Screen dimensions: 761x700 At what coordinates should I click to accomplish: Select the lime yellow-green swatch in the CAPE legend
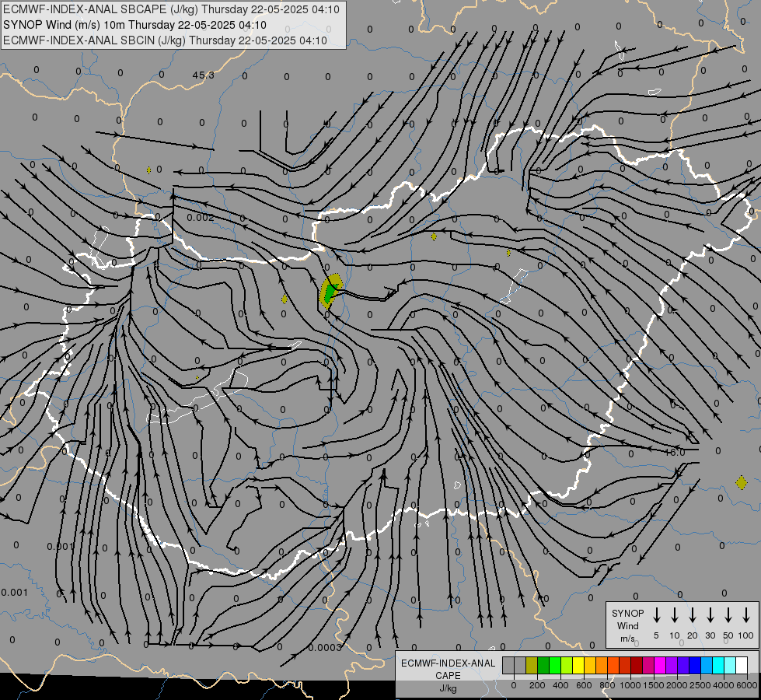tap(567, 665)
